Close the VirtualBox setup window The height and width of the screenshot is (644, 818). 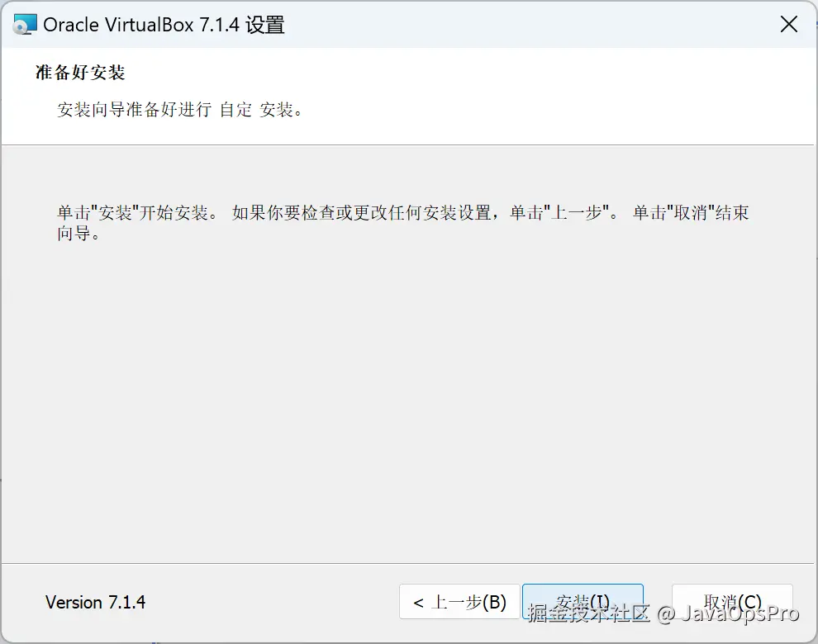(x=788, y=24)
